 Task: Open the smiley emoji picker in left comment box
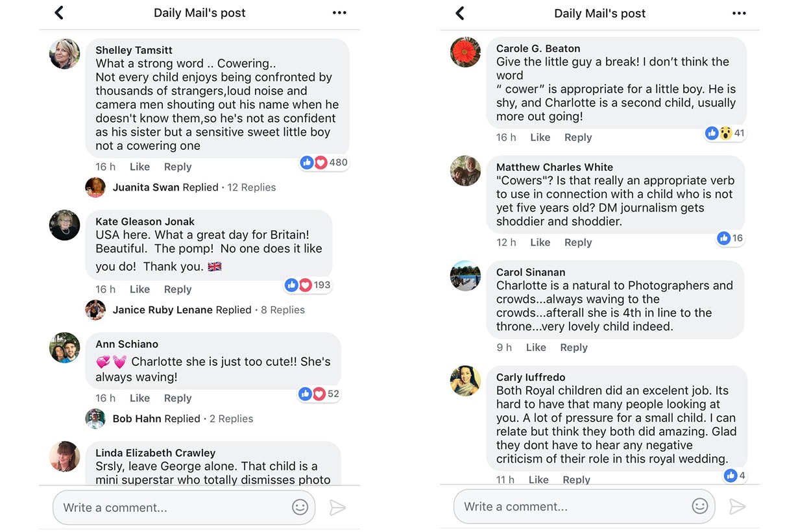(300, 507)
